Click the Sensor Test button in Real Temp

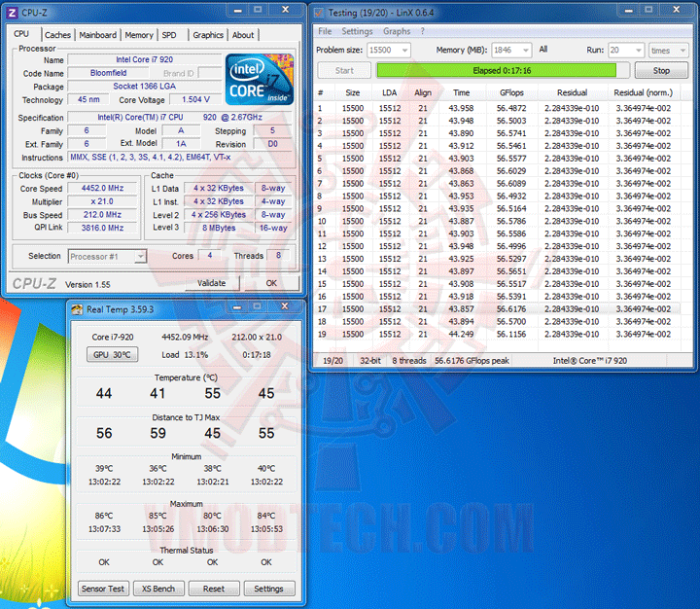(103, 589)
